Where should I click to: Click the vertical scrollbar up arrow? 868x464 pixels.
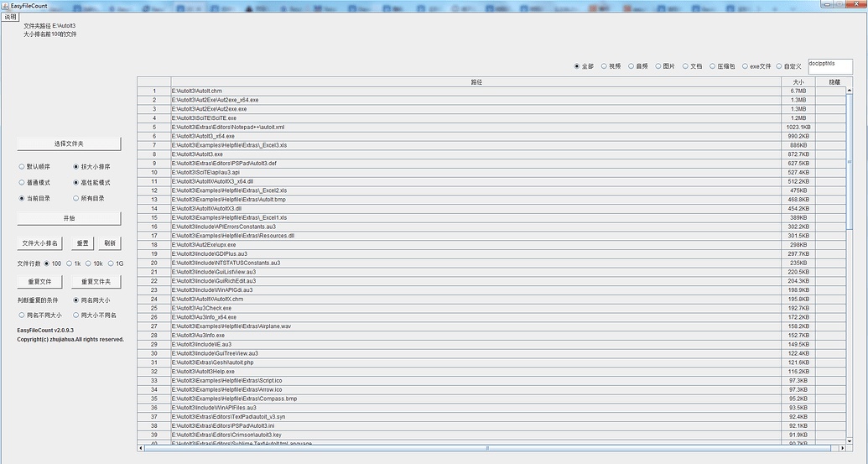pos(850,91)
